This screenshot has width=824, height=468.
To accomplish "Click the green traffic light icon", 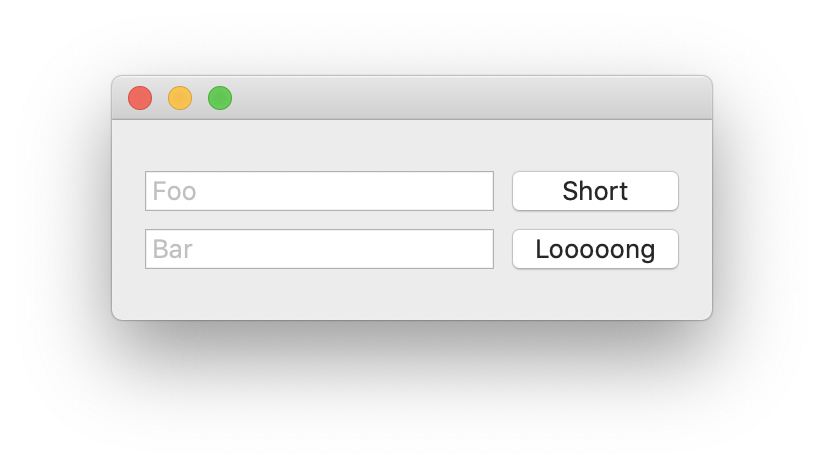I will click(220, 98).
